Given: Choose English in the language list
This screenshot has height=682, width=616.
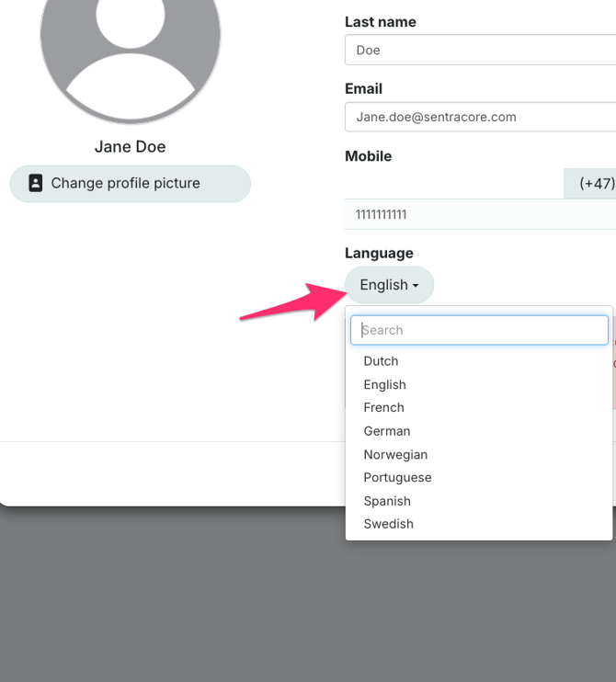Looking at the screenshot, I should pos(384,385).
